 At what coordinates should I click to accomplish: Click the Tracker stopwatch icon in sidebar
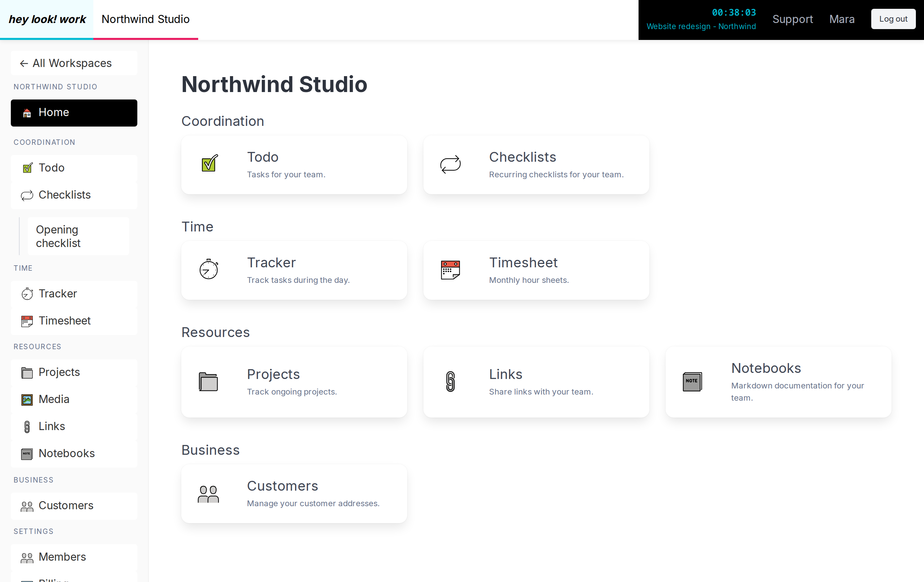click(27, 294)
